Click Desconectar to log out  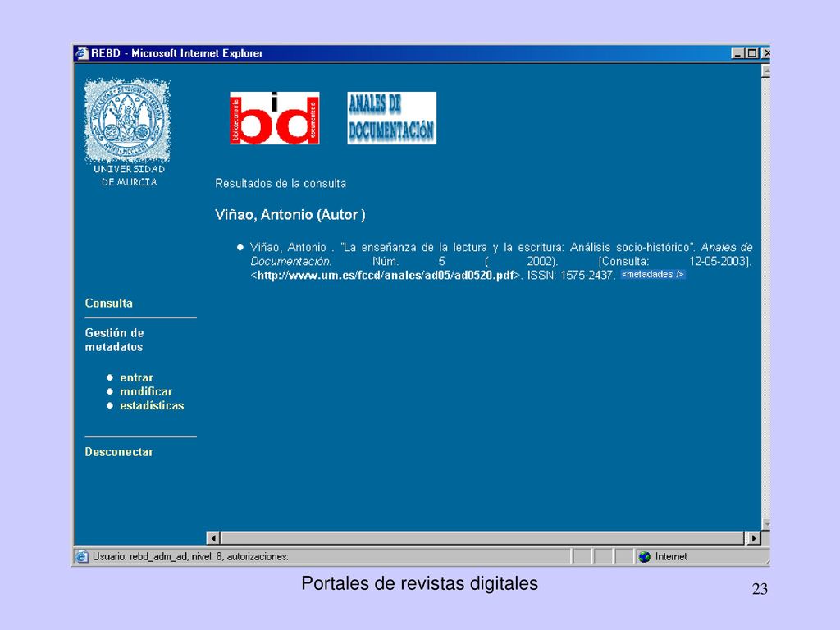pos(119,452)
